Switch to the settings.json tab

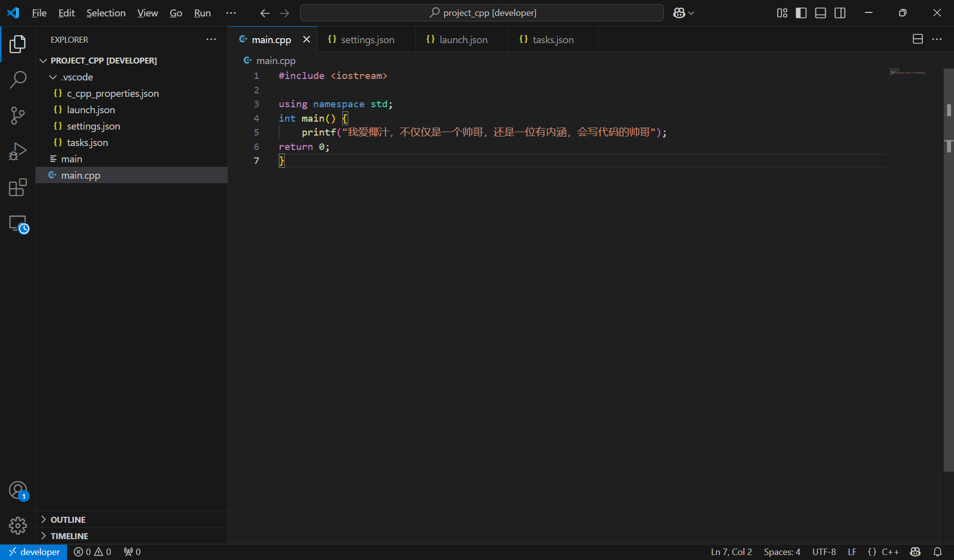click(x=367, y=39)
